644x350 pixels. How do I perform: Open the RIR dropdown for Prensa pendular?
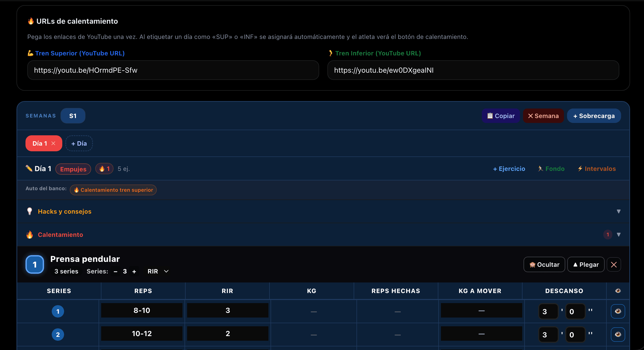pos(158,271)
